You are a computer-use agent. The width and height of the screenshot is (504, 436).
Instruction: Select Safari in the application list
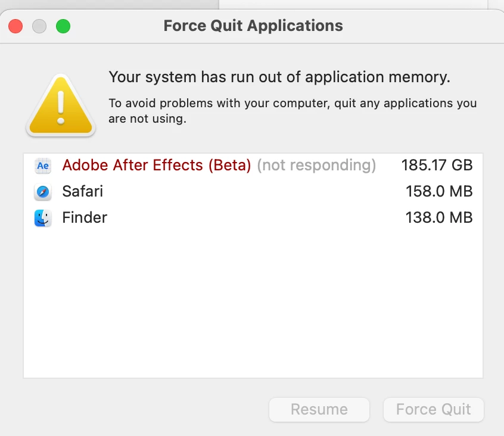(83, 192)
